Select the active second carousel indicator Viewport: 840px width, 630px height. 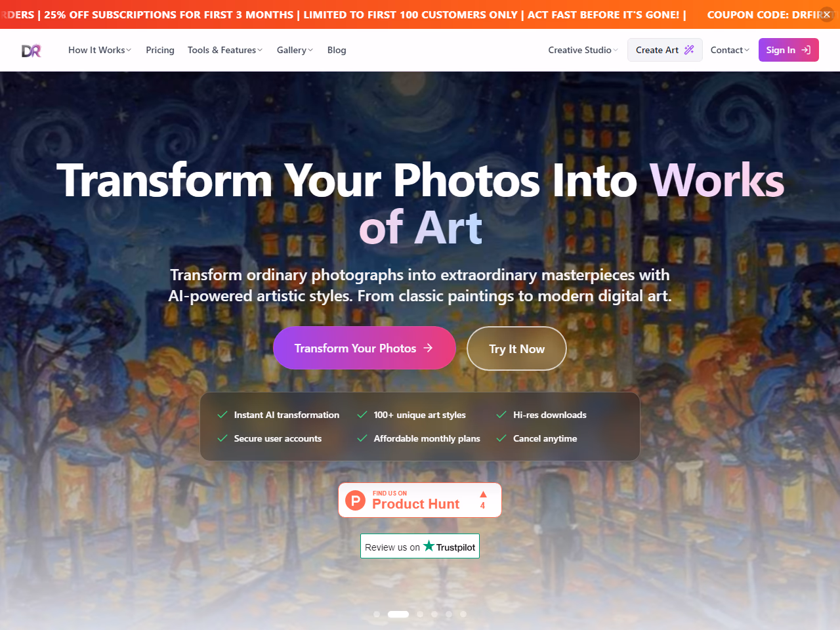(x=398, y=614)
